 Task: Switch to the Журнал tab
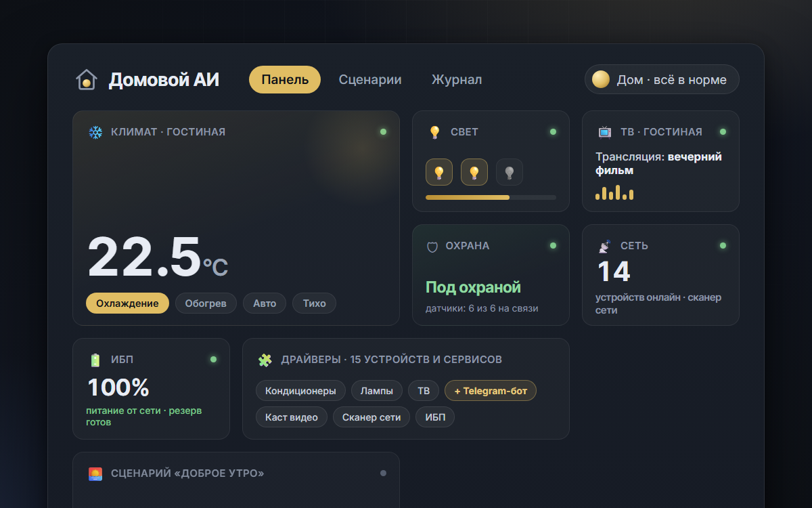pos(457,79)
